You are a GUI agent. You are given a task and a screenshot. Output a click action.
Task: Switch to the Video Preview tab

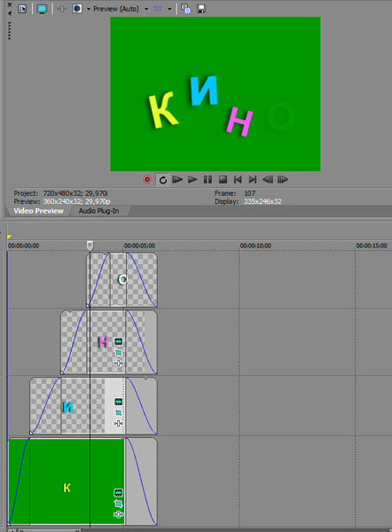pyautogui.click(x=38, y=211)
